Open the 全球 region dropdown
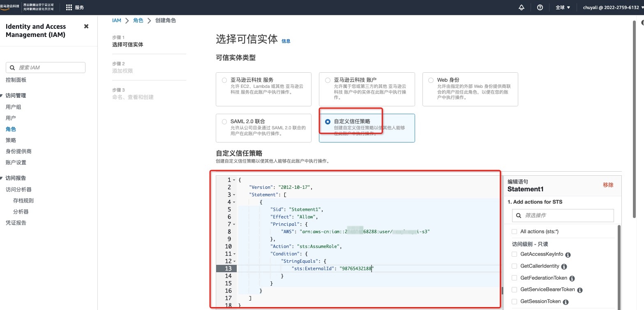This screenshot has width=644, height=310. [x=563, y=7]
